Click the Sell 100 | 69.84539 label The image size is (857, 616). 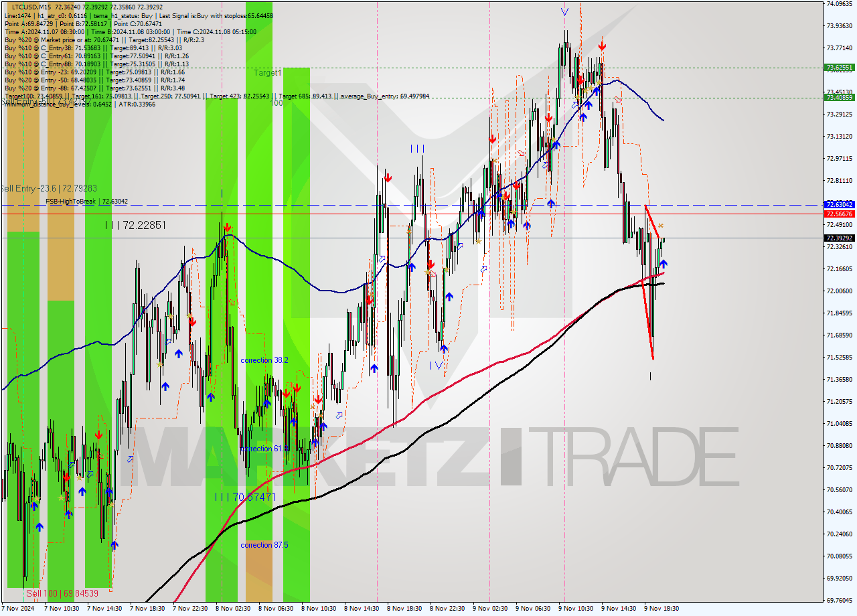click(62, 593)
